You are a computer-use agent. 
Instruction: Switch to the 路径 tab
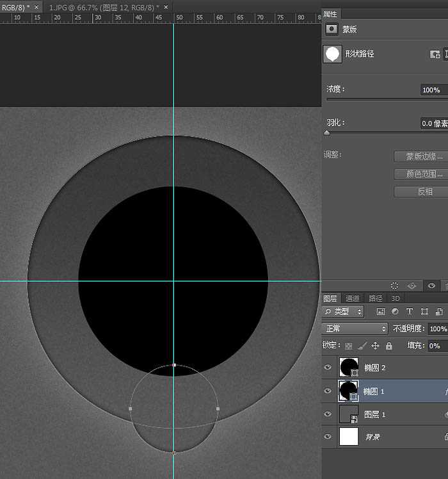(x=375, y=298)
